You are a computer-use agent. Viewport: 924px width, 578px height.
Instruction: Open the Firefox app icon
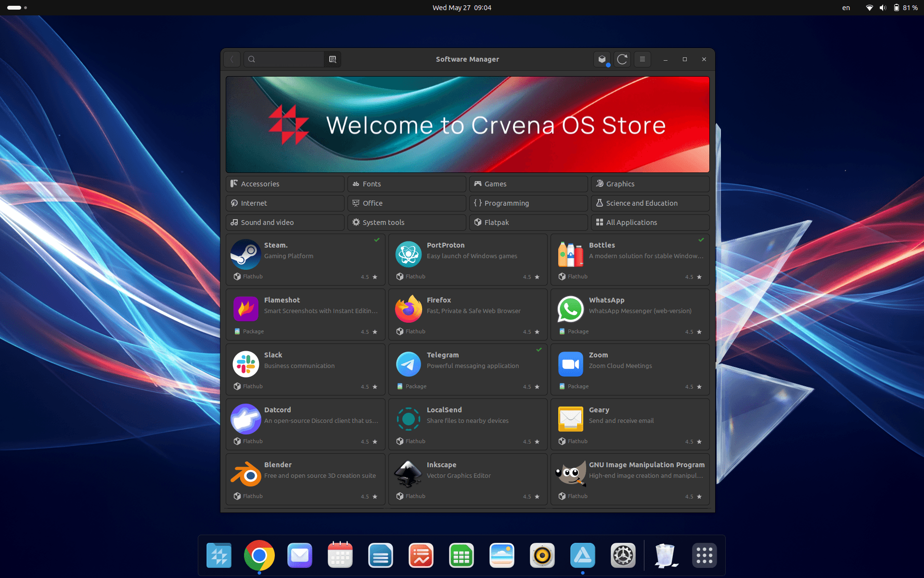pyautogui.click(x=409, y=309)
